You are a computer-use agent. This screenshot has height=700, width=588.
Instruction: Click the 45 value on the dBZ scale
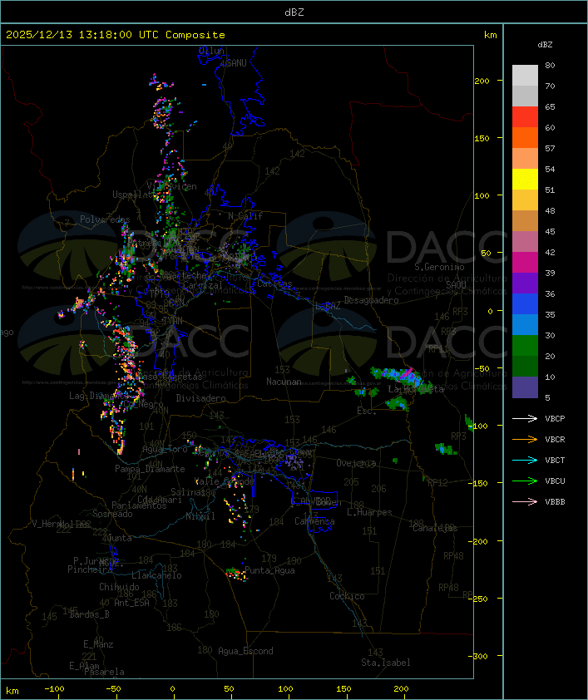(x=550, y=231)
